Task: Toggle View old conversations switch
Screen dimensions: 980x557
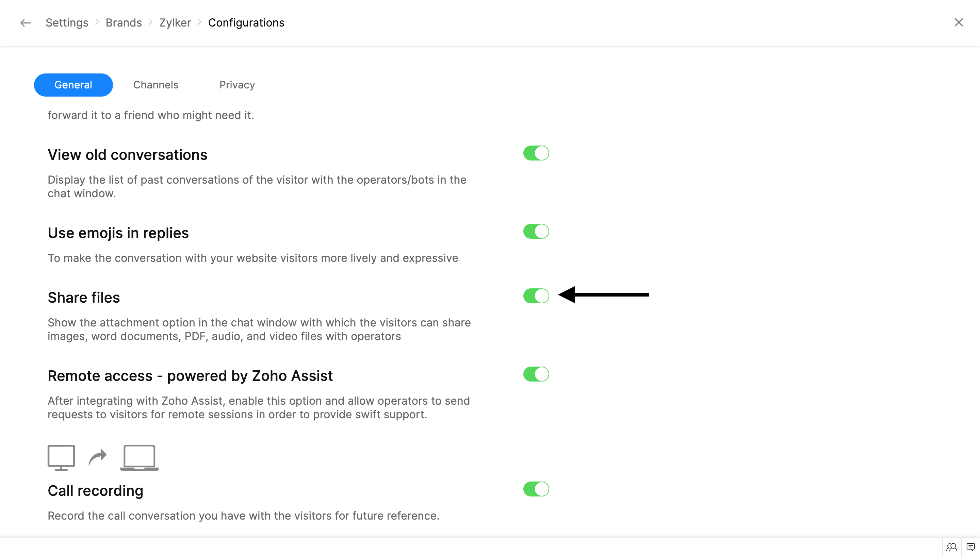Action: coord(536,153)
